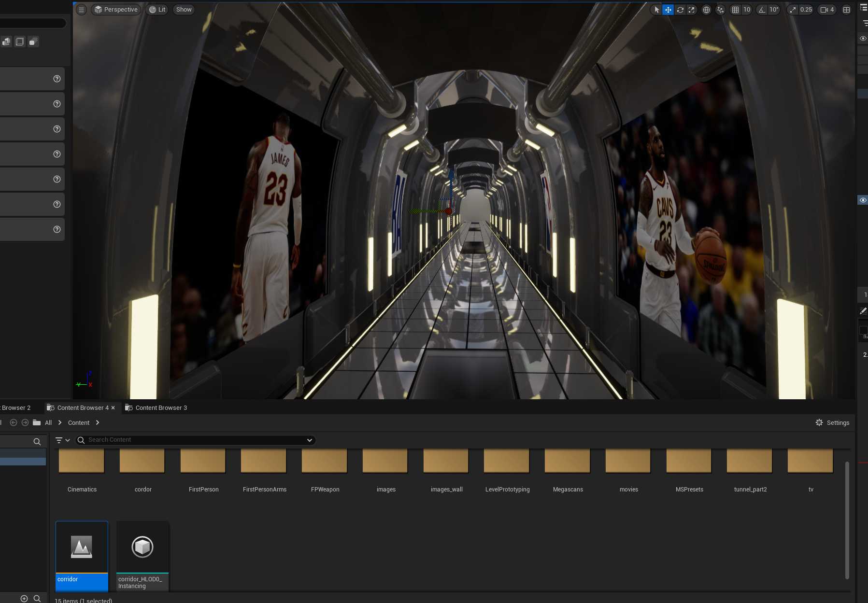Click the square outline icon in left panel toolbar
The image size is (868, 603).
point(20,42)
